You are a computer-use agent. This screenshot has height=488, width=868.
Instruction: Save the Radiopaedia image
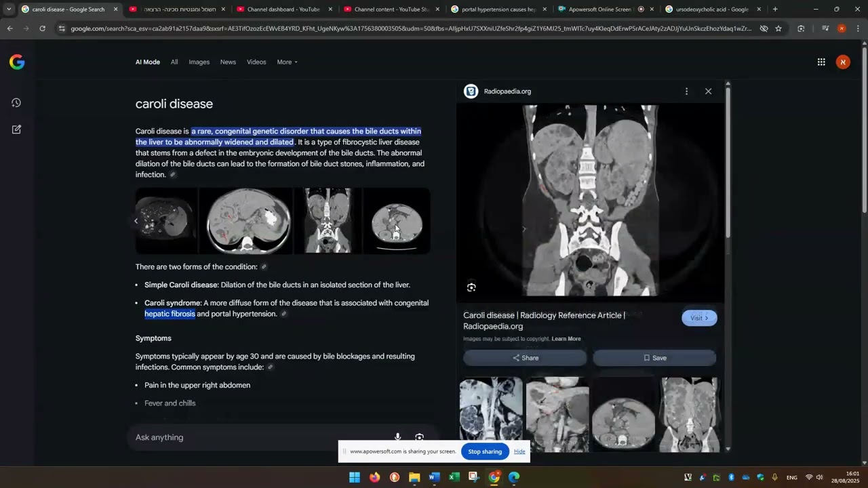(654, 358)
